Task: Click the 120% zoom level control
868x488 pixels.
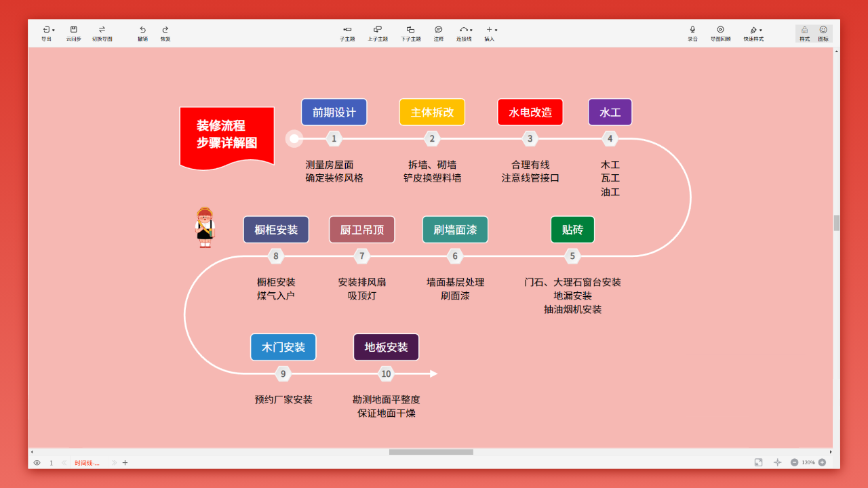Action: coord(809,462)
